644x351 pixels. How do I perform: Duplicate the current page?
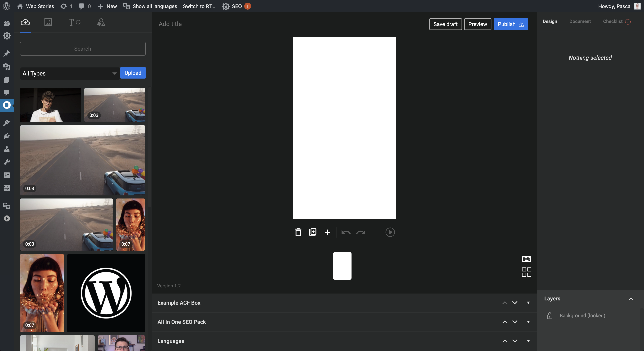(312, 232)
